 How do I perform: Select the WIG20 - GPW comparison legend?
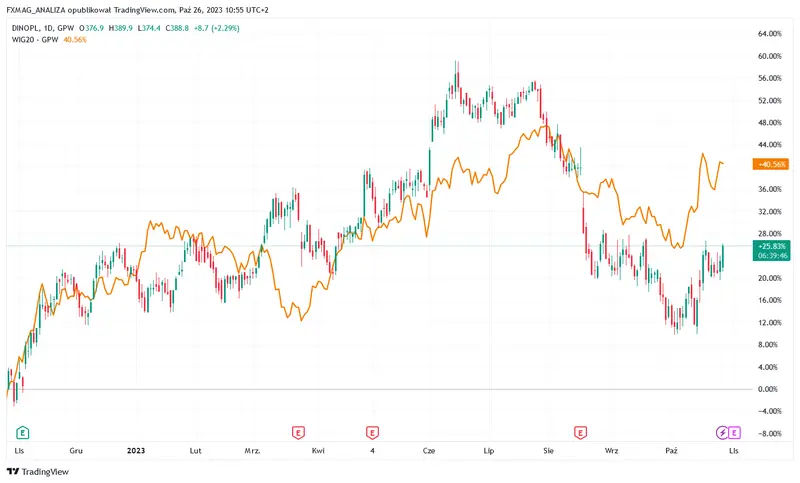[x=33, y=40]
